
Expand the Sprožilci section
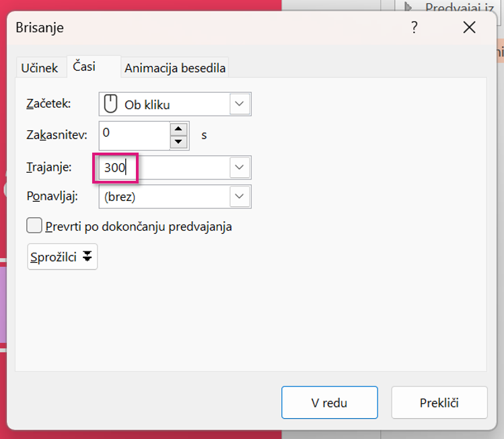click(x=63, y=257)
